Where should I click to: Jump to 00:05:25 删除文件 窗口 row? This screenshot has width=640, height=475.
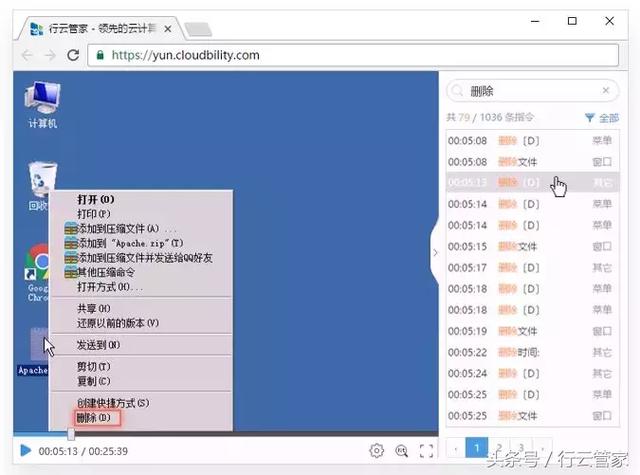tap(532, 416)
